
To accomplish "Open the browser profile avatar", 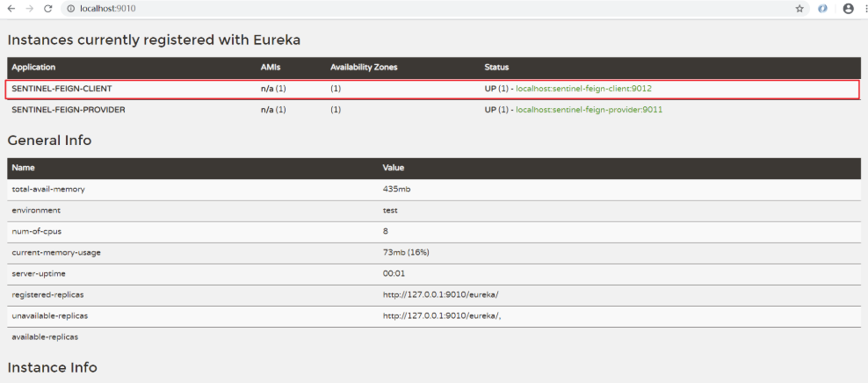I will click(x=848, y=9).
